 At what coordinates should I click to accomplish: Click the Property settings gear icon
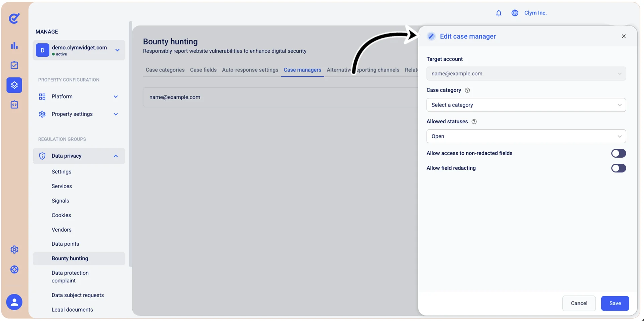42,114
